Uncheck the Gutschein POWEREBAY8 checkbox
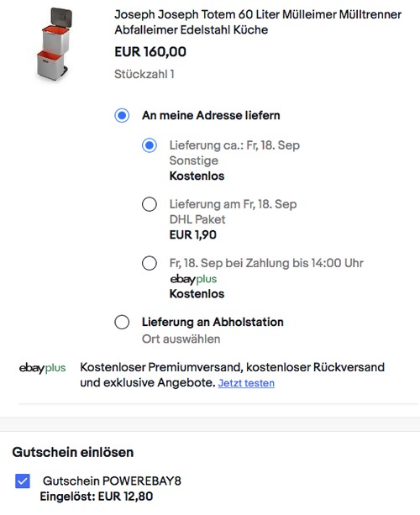This screenshot has width=420, height=515. tap(23, 481)
